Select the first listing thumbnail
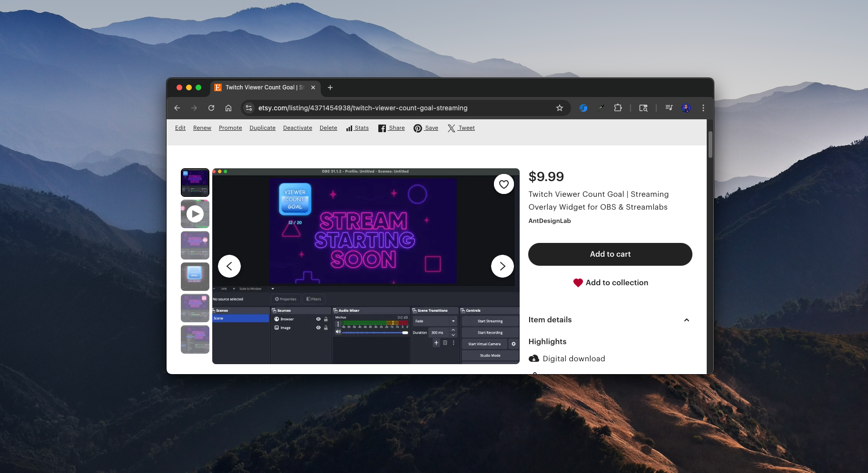 [x=195, y=183]
